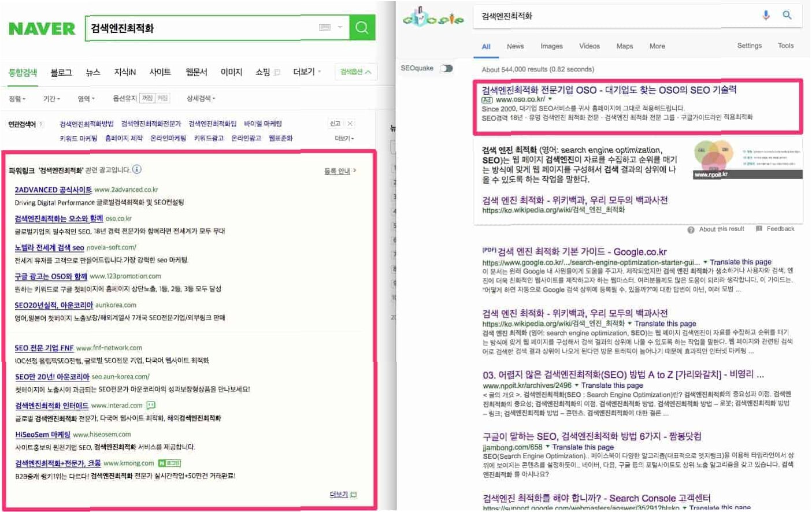The height and width of the screenshot is (512, 812).
Task: Open the Google More menu
Action: 657,46
